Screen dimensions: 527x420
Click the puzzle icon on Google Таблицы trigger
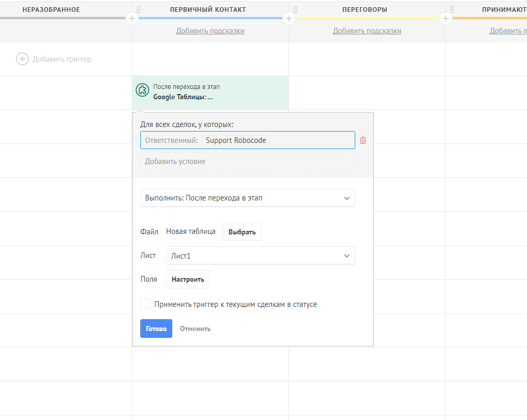click(142, 90)
